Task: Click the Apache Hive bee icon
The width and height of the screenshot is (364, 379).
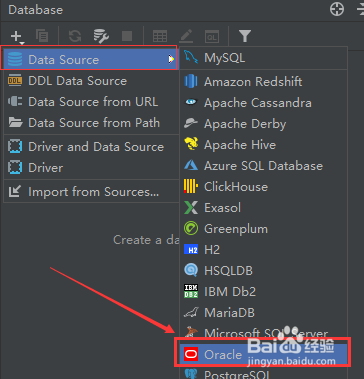Action: (191, 144)
